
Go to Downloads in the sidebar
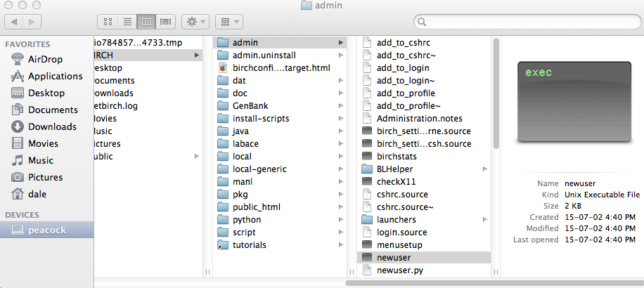pos(52,126)
